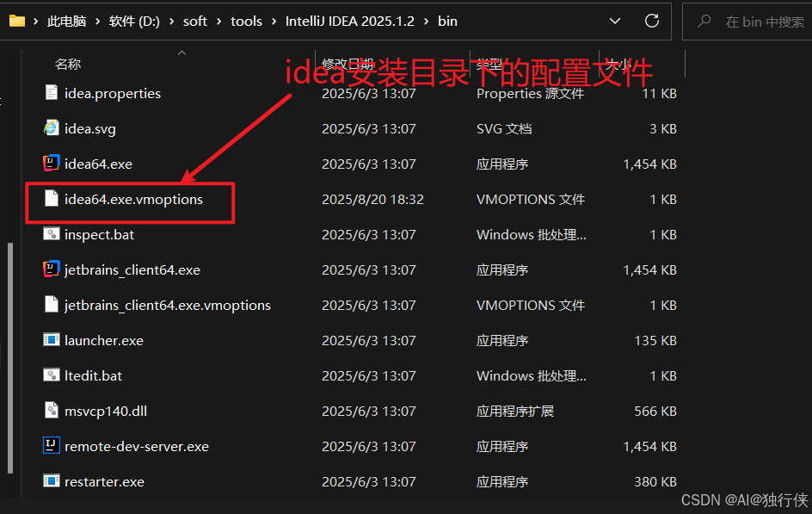Click the 2025/8/20 18:32 date cell
This screenshot has width=812, height=514.
(372, 199)
